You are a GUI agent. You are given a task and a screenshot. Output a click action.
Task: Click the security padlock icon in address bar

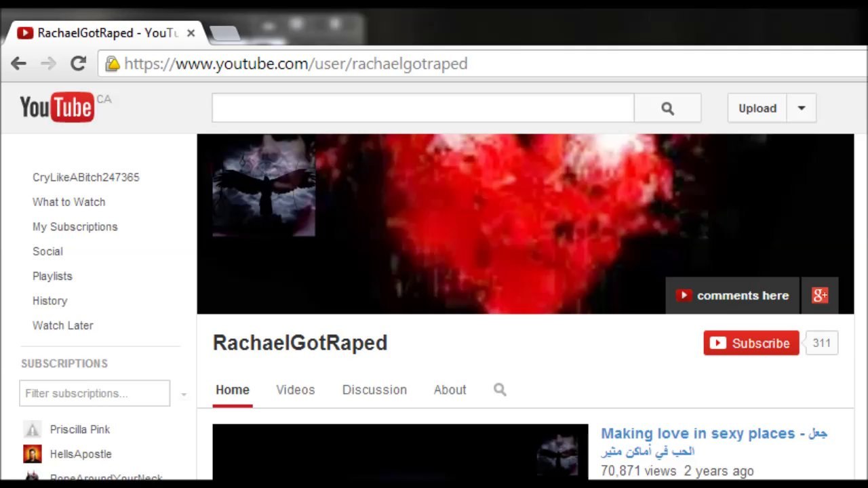click(x=113, y=64)
